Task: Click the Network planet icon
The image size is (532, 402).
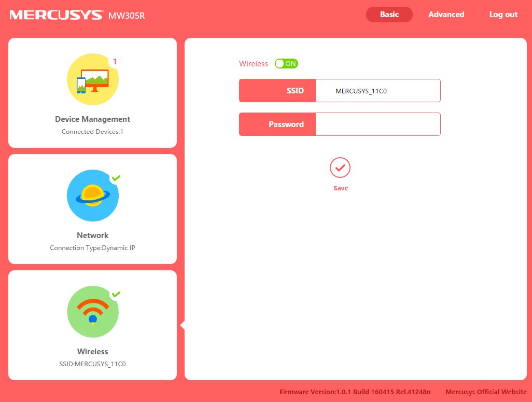Action: click(x=93, y=196)
